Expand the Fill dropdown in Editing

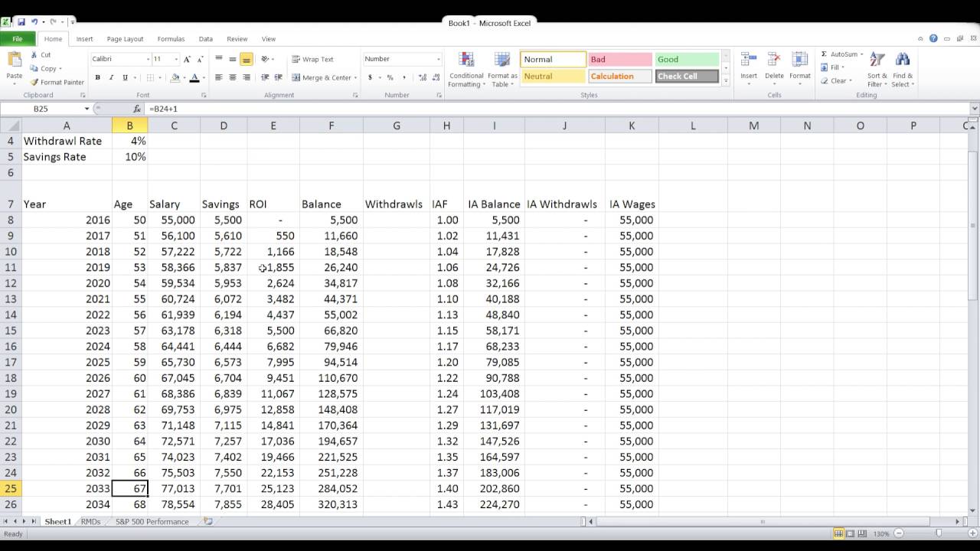(x=843, y=67)
